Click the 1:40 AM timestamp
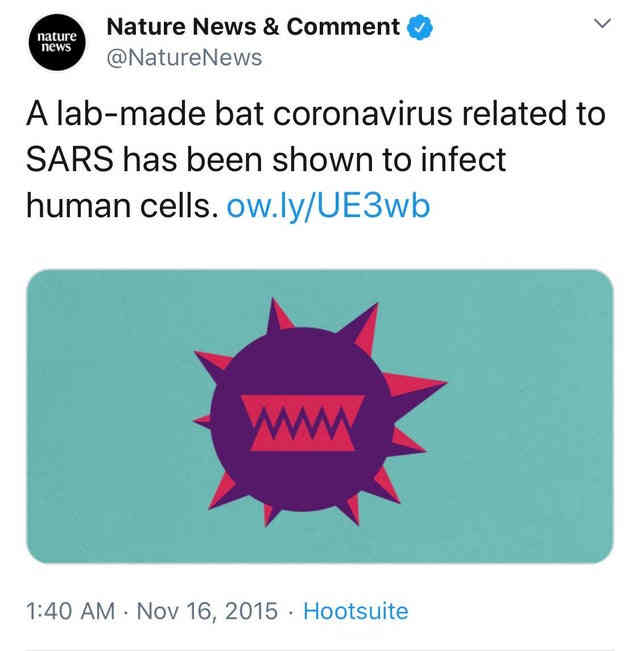Viewport: 640px width, 651px height. pos(69,610)
